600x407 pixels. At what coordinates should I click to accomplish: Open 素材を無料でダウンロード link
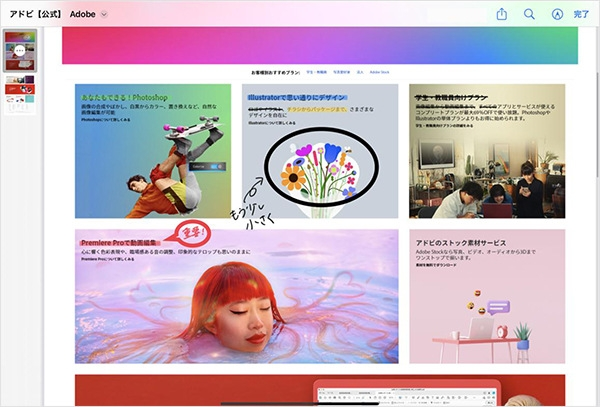(x=436, y=265)
